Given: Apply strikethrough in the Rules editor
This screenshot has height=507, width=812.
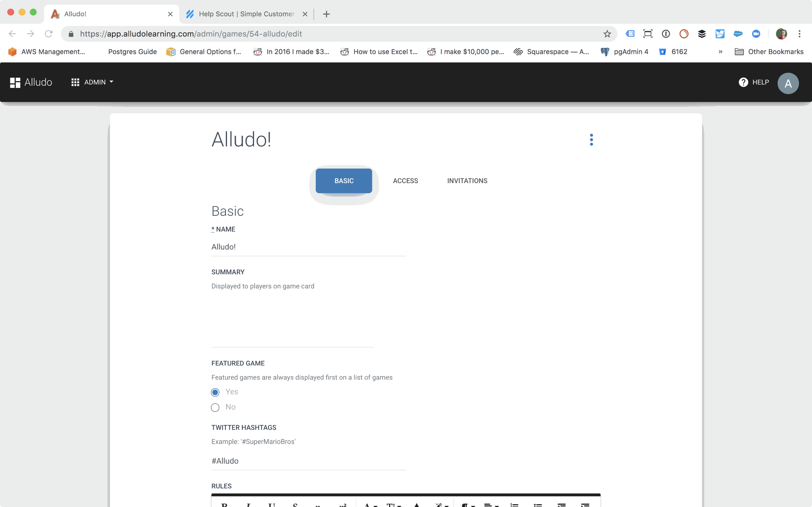Looking at the screenshot, I should click(x=295, y=505).
